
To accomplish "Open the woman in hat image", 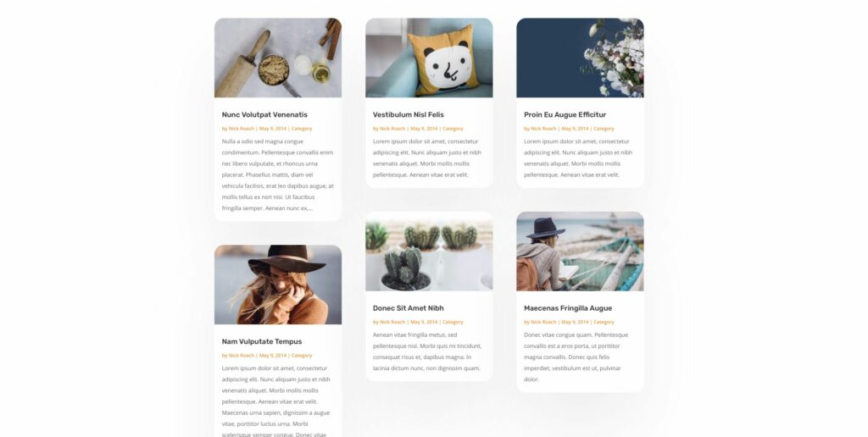I will coord(278,285).
